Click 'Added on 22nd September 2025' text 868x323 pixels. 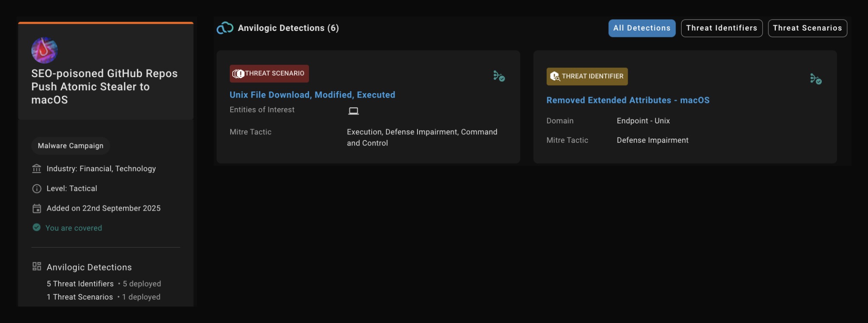pyautogui.click(x=104, y=209)
